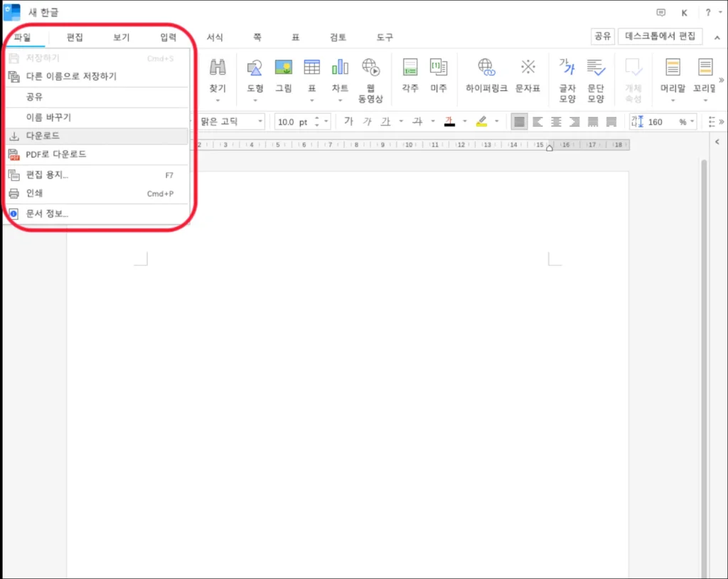Open strikethrough style dropdown arrow
This screenshot has height=579, width=728.
pos(433,122)
